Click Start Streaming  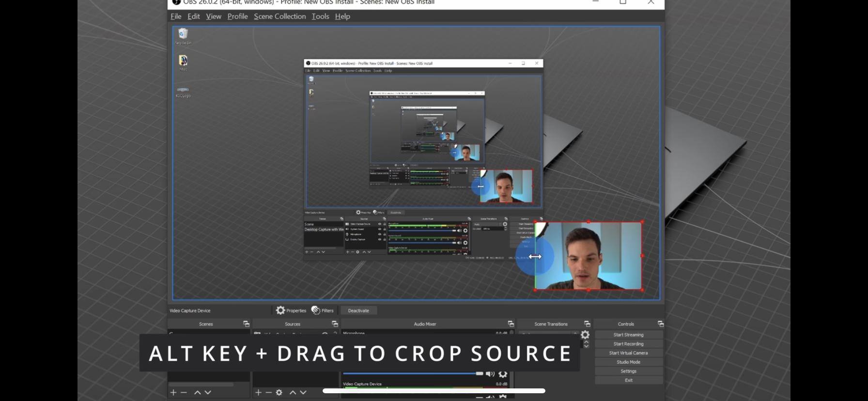[x=628, y=335]
